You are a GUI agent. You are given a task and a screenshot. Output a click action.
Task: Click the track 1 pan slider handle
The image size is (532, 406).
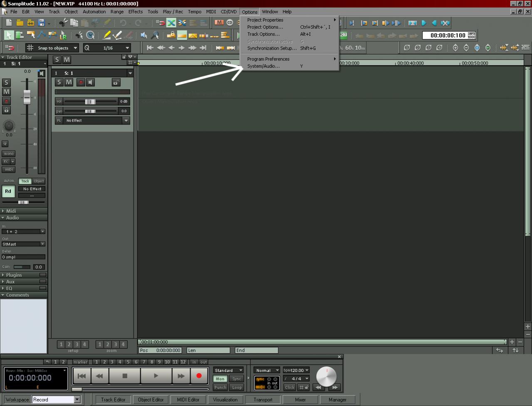coord(90,111)
